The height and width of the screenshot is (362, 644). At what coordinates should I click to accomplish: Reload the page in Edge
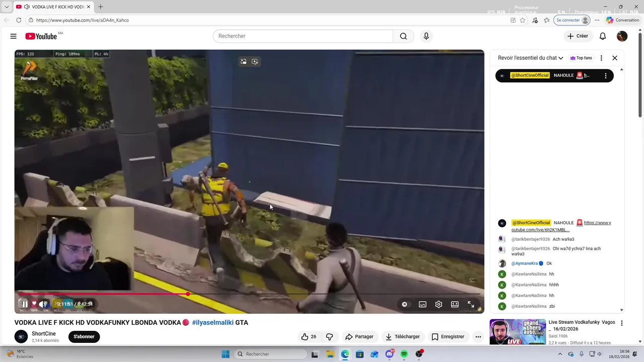pos(19,20)
